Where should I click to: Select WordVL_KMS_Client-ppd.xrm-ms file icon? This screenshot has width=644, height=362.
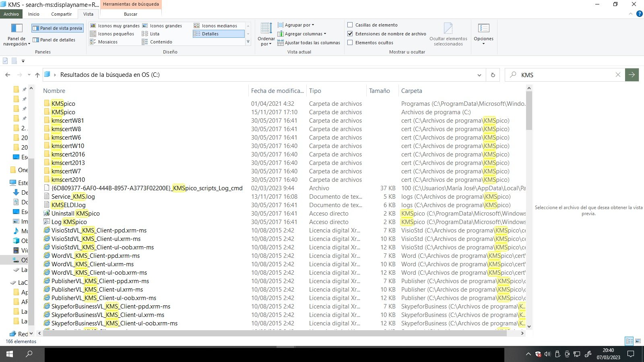coord(47,256)
